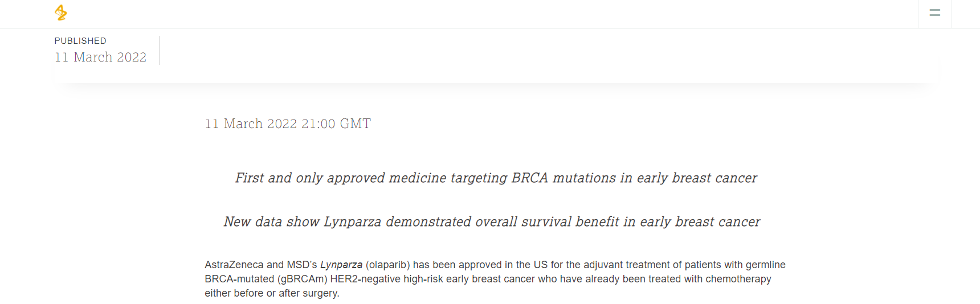Viewport: 980px width, 304px height.
Task: Click the 11 March 2022 published date
Action: pos(100,57)
